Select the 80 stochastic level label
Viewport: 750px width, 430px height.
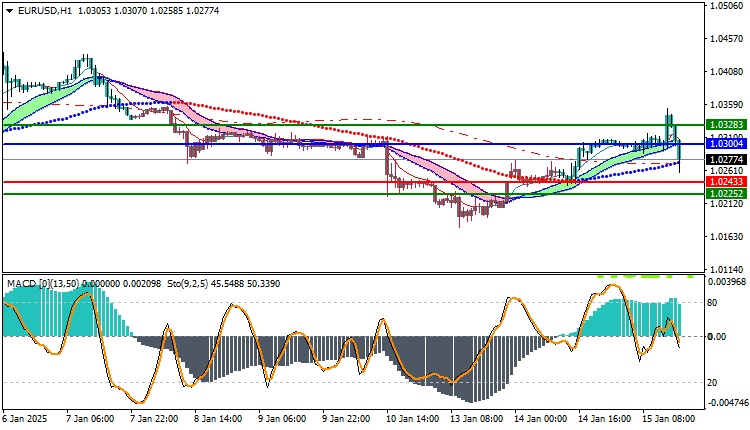(x=712, y=302)
